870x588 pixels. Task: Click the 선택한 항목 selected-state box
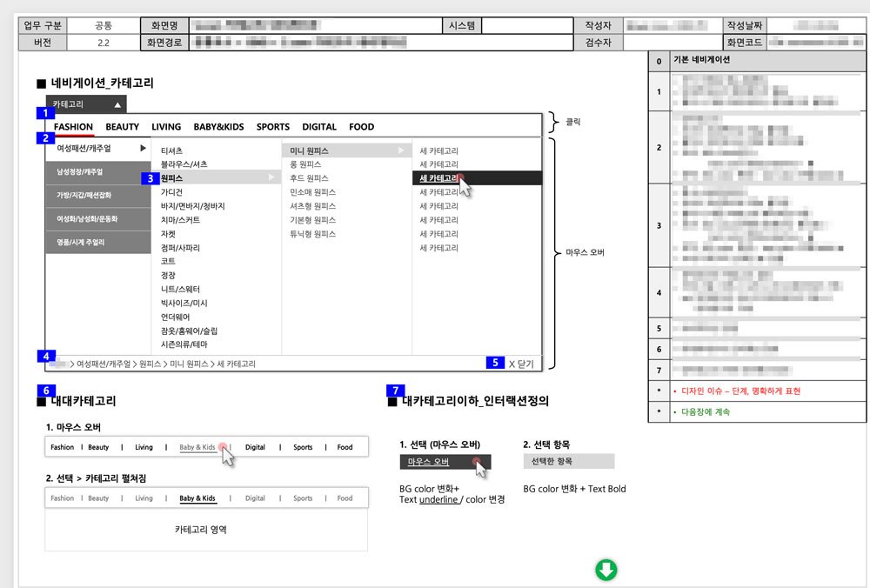point(568,460)
